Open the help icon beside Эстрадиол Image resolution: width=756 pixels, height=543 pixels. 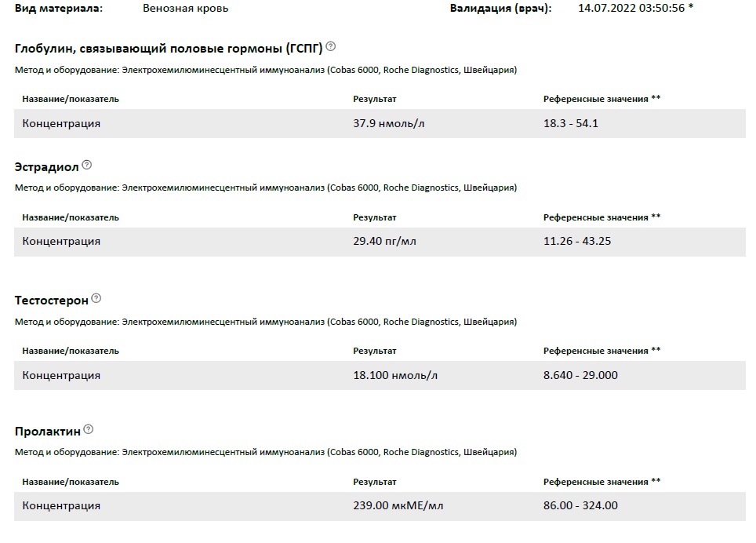tap(87, 165)
